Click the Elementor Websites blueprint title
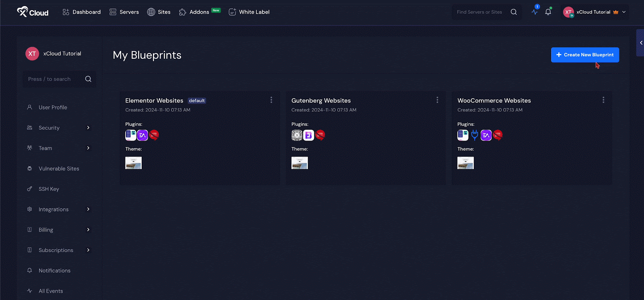Screen dimensions: 644x300 154,101
